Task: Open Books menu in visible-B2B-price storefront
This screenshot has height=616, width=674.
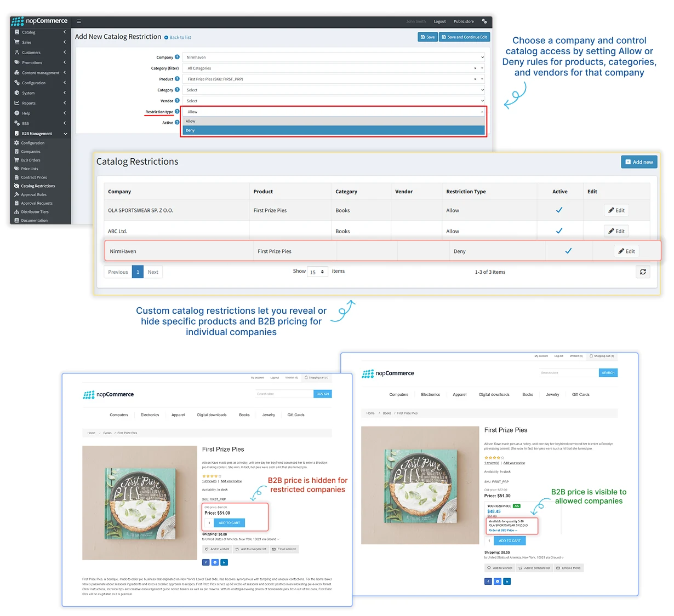Action: (528, 394)
